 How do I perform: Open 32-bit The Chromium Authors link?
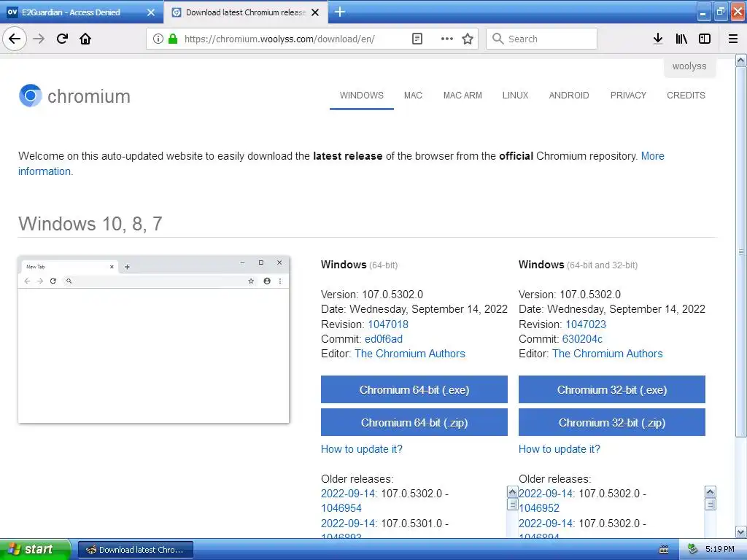coord(608,354)
